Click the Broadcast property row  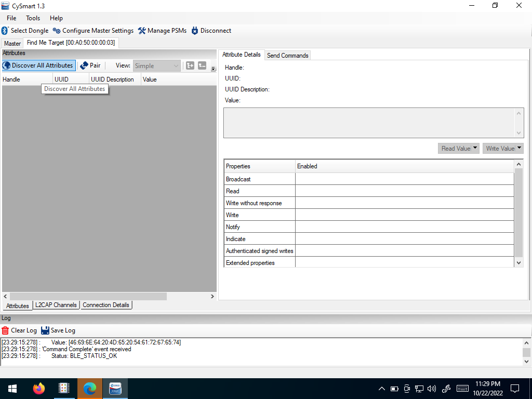[x=369, y=179]
